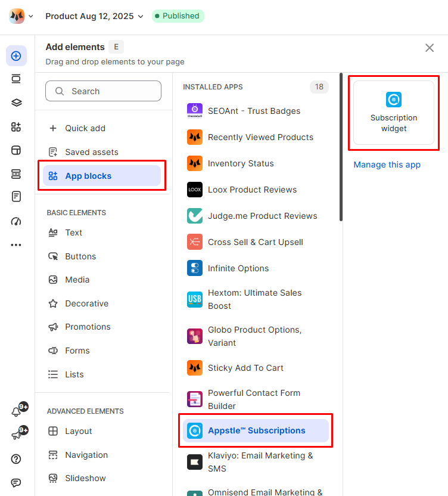Image resolution: width=448 pixels, height=496 pixels.
Task: Open the layers icon in left sidebar
Action: click(16, 103)
